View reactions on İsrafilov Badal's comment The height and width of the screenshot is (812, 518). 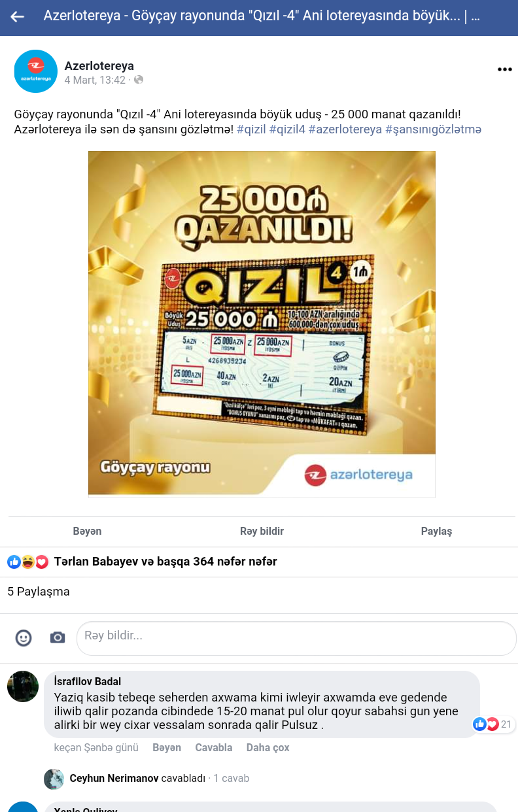[493, 724]
